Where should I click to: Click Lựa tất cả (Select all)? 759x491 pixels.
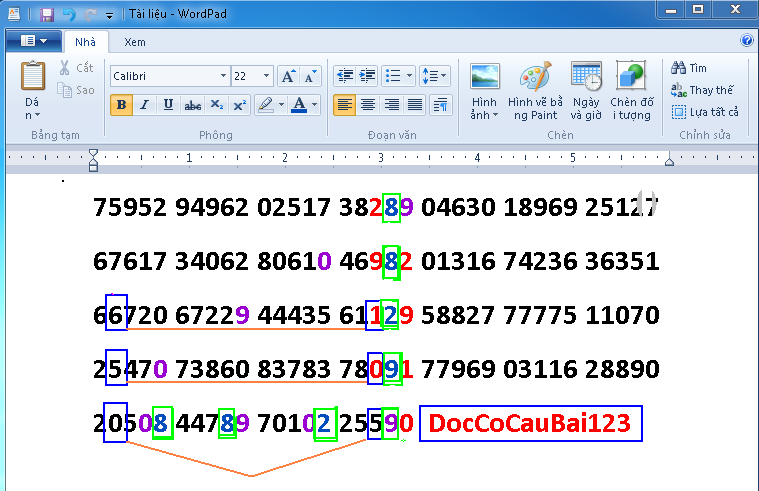705,112
